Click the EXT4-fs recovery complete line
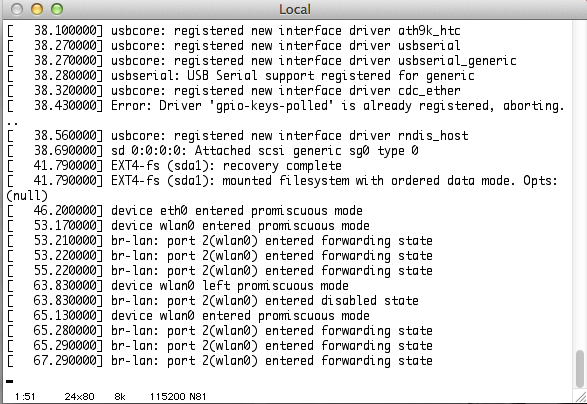 point(174,166)
